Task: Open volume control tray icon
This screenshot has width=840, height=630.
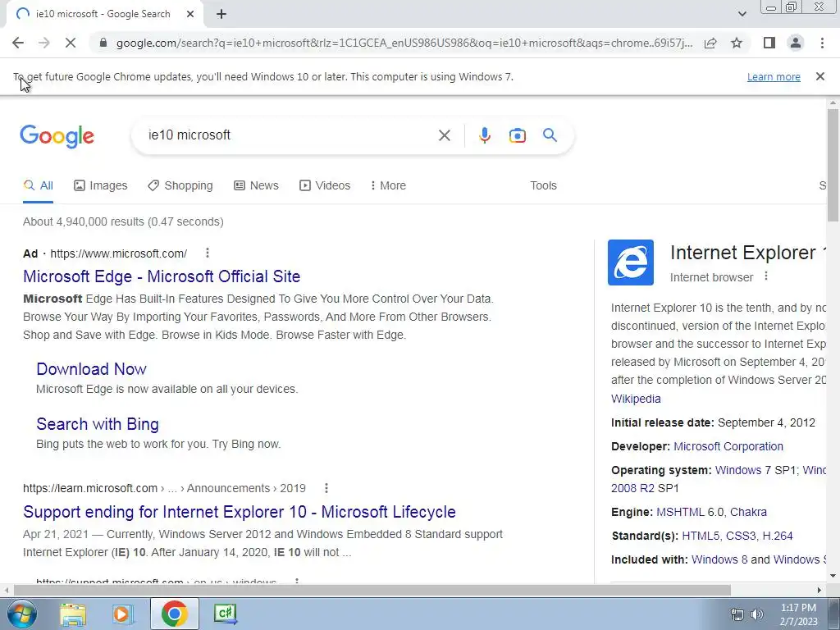Action: pyautogui.click(x=757, y=615)
